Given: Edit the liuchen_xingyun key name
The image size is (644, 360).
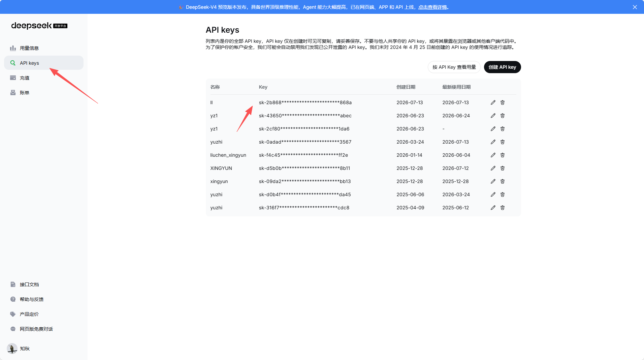Looking at the screenshot, I should point(493,155).
